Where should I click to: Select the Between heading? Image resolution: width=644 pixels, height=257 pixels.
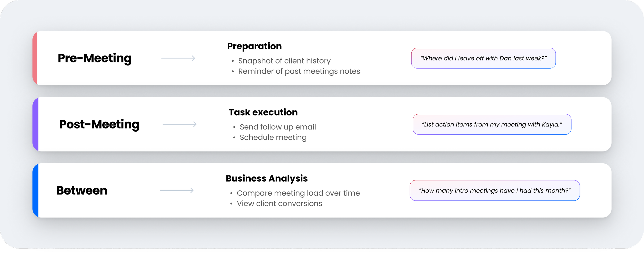(x=82, y=190)
